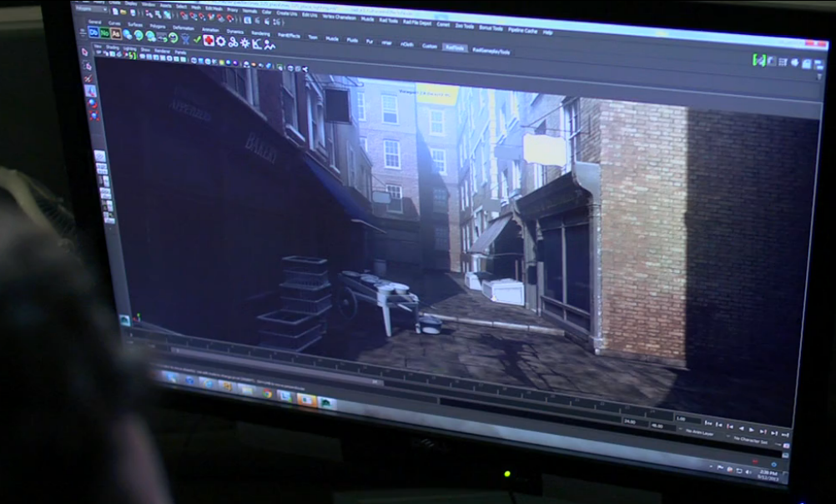Pick the Rotate tool in toolbox
This screenshot has height=504, width=836.
(92, 103)
